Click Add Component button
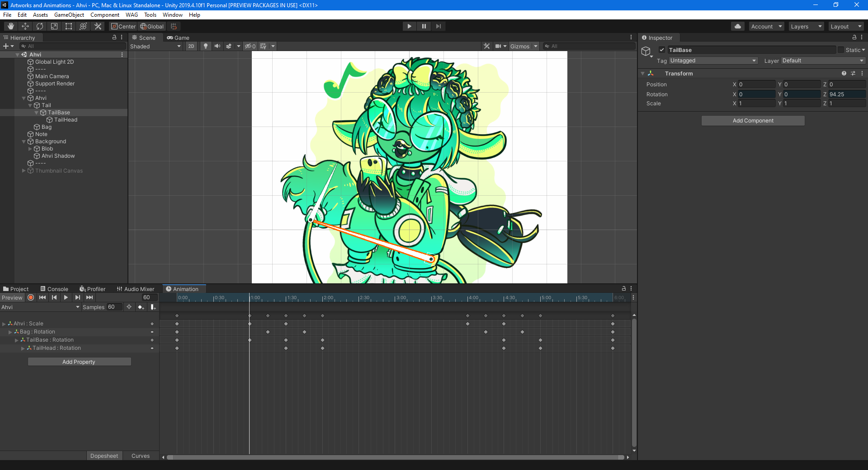 (753, 120)
